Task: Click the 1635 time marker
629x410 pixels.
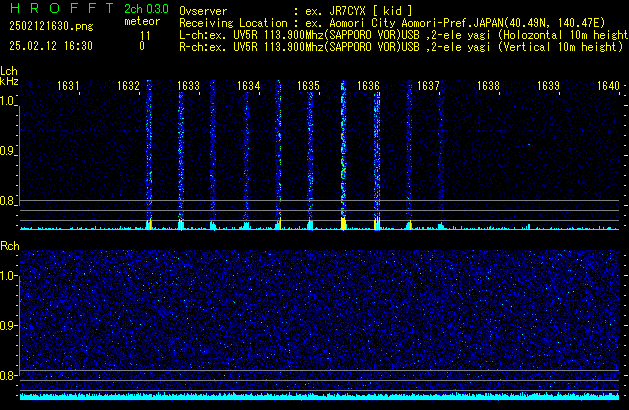Action: [308, 86]
